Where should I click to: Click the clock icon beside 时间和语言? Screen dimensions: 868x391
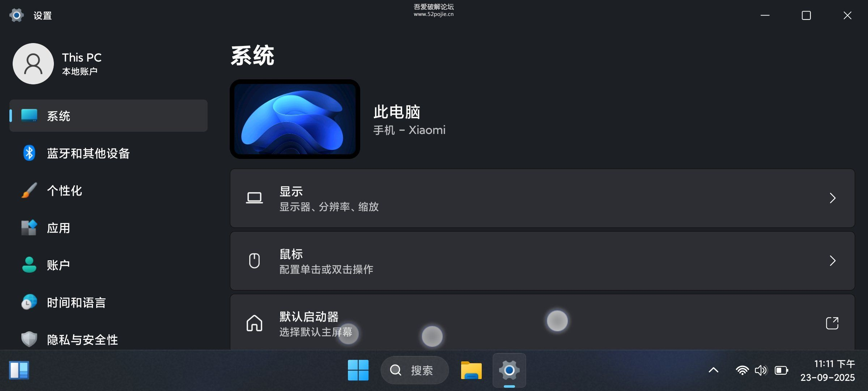coord(29,302)
